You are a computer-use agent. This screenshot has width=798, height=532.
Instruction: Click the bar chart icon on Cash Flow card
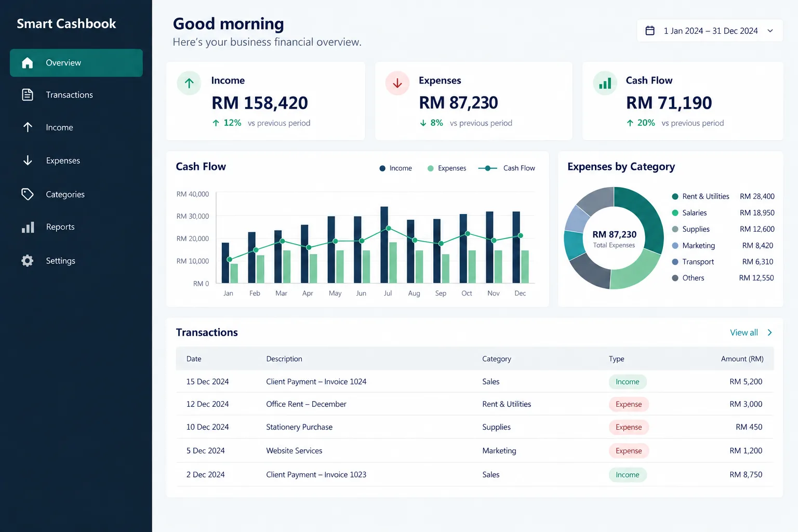[605, 83]
